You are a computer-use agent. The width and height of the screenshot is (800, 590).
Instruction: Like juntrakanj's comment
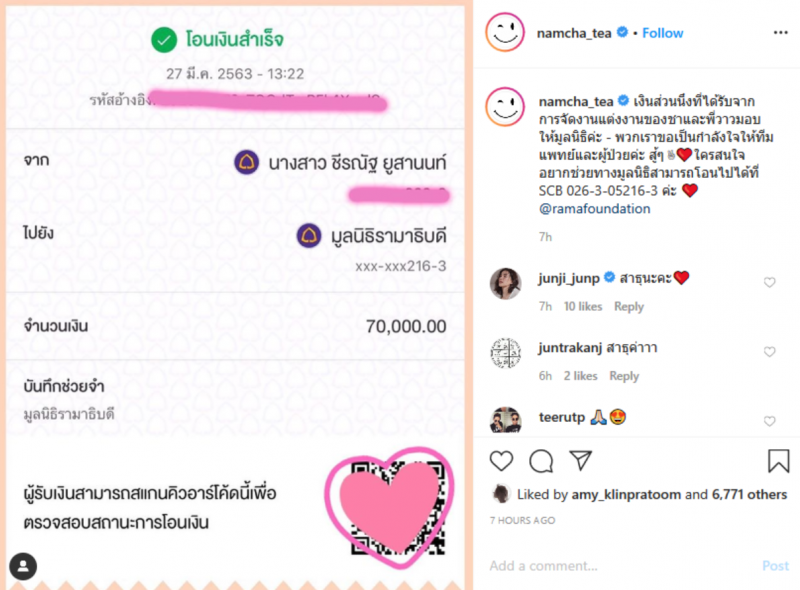[x=769, y=352]
